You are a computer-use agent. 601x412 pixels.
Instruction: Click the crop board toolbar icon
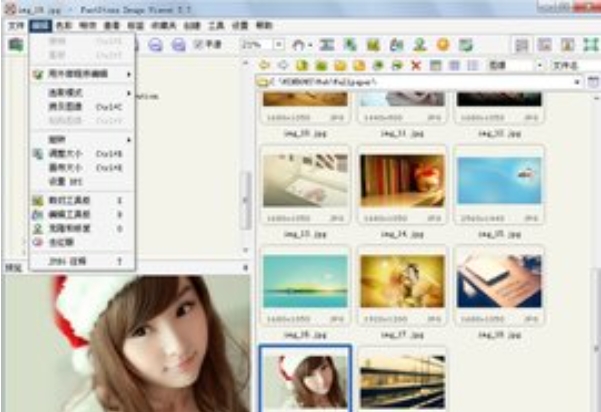click(373, 45)
